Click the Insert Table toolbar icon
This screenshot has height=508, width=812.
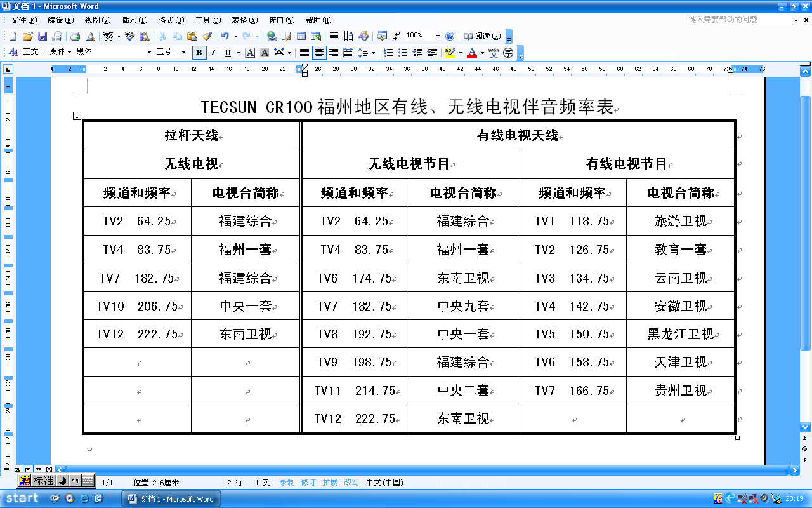(301, 36)
